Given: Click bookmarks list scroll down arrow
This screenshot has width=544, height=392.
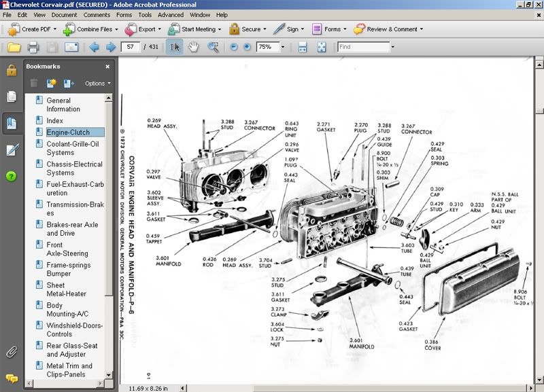Looking at the screenshot, I should click(x=109, y=374).
